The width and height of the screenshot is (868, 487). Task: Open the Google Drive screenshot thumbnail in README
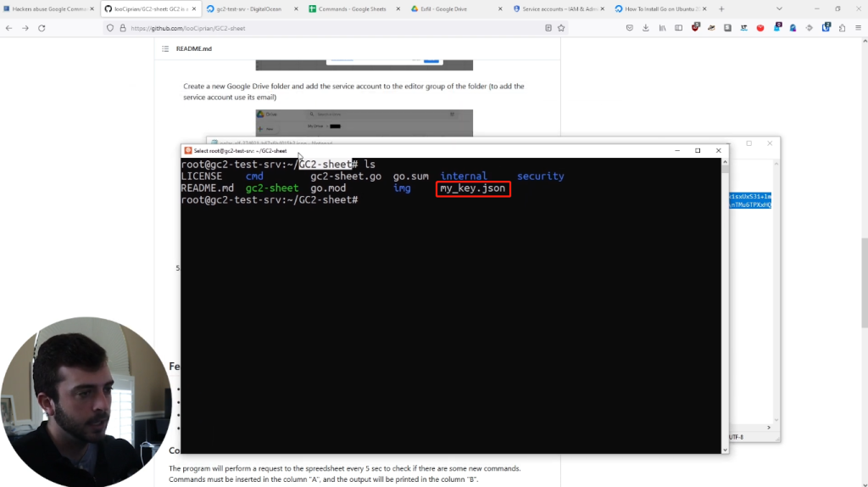[364, 123]
